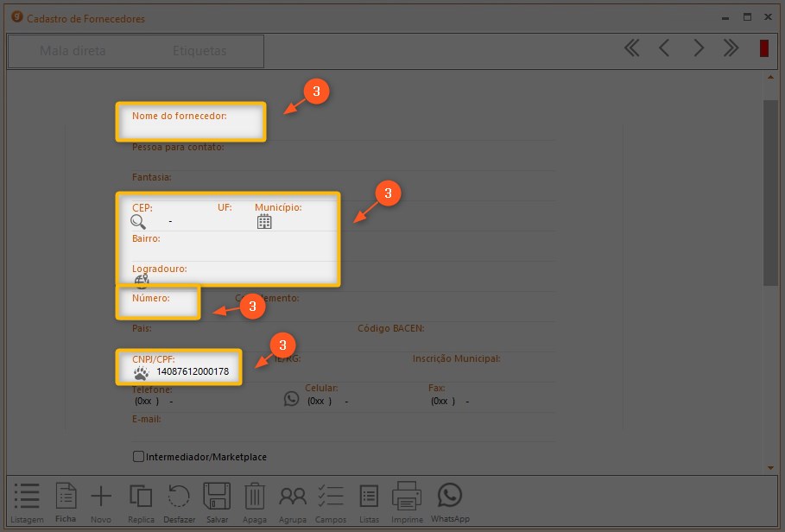The image size is (785, 532).
Task: Go to the next record
Action: coord(699,48)
